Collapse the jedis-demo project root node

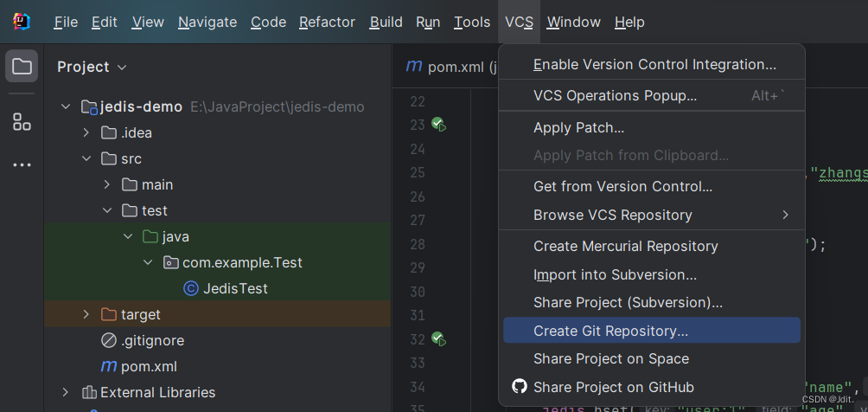coord(66,107)
